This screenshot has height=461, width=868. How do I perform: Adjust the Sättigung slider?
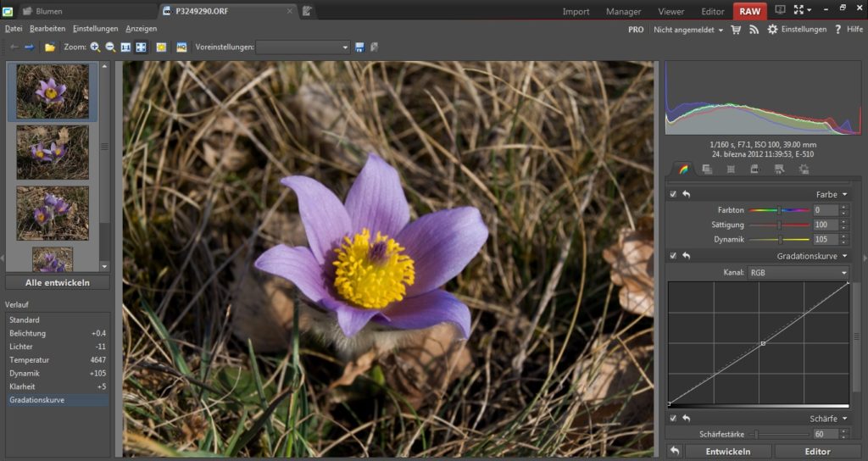point(779,225)
